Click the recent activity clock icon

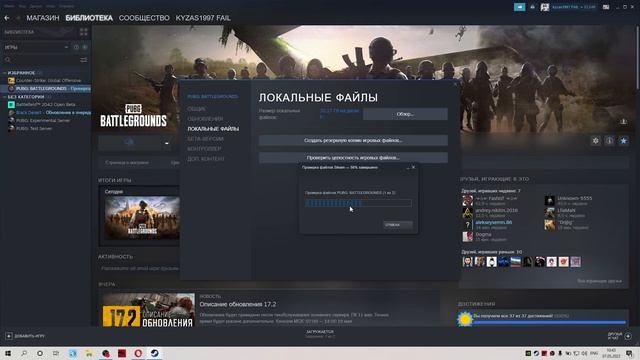coord(76,47)
